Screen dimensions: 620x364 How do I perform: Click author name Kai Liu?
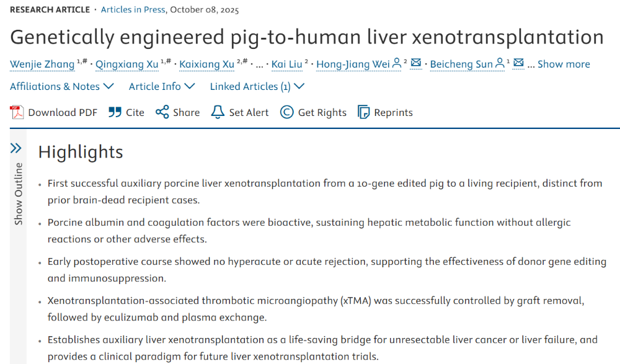[286, 64]
